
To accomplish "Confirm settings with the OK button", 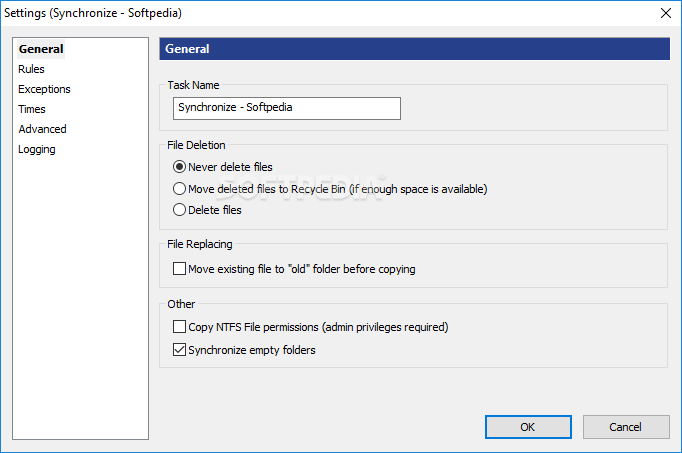I will click(528, 427).
